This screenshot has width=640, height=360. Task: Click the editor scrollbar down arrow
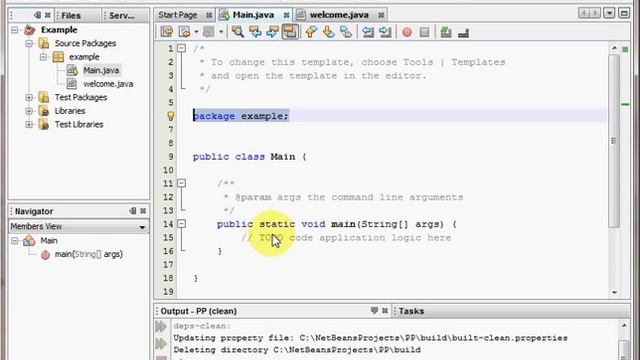click(614, 292)
